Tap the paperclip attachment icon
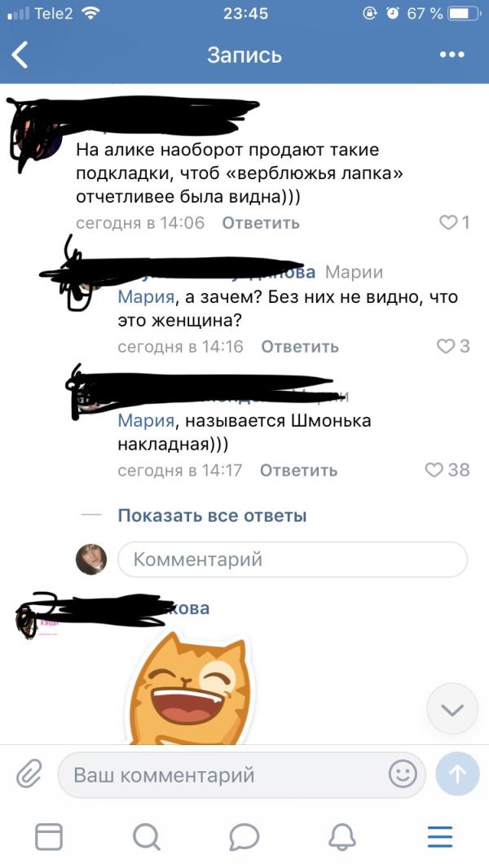 pos(29,774)
